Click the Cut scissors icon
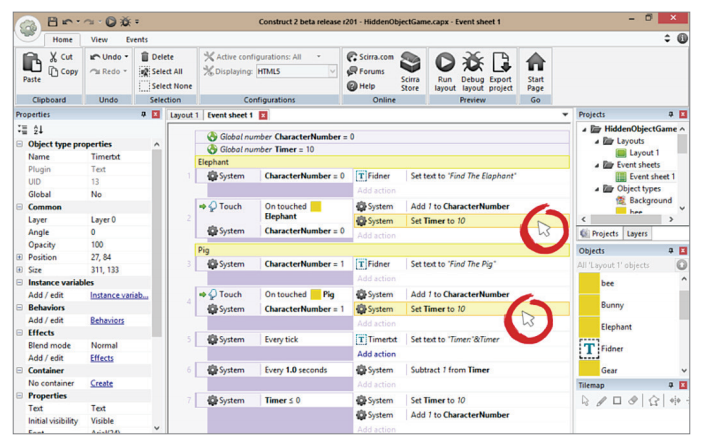 pyautogui.click(x=53, y=57)
